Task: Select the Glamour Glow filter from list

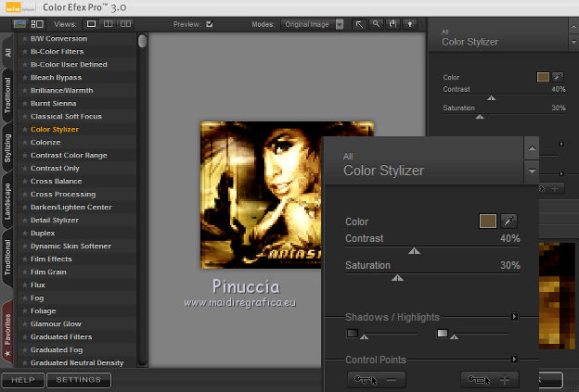Action: [58, 323]
